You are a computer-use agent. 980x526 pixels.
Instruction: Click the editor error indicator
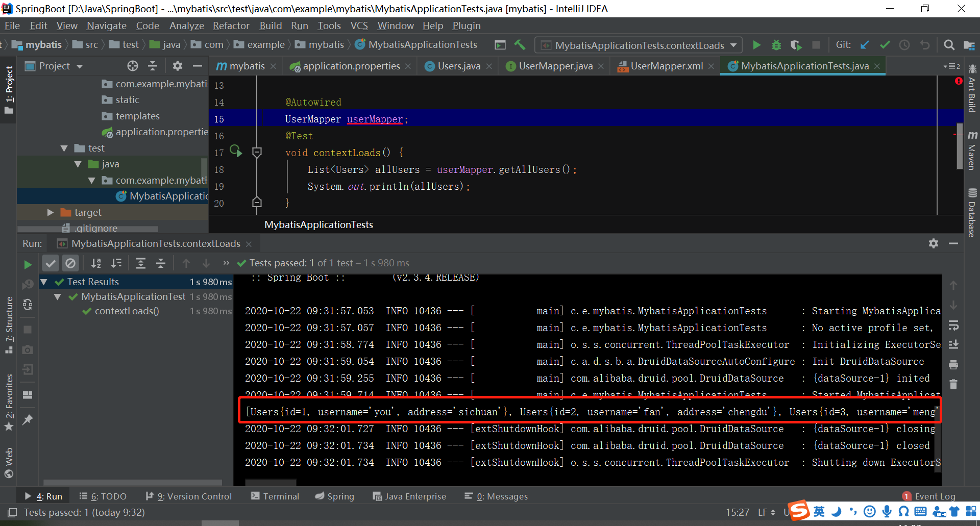click(958, 81)
